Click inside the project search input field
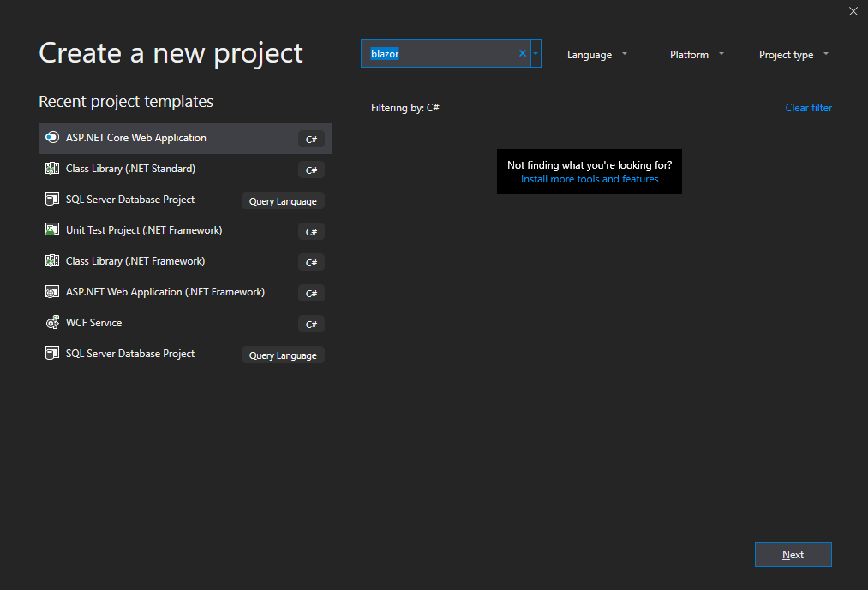The height and width of the screenshot is (590, 868). (x=446, y=53)
